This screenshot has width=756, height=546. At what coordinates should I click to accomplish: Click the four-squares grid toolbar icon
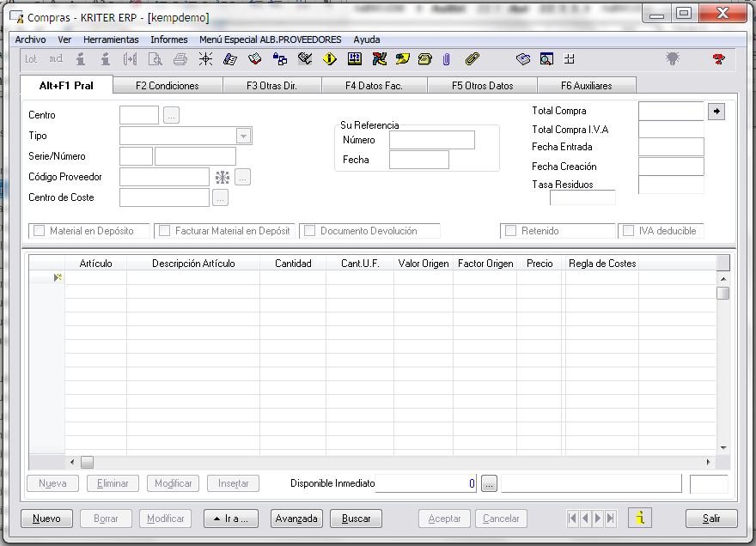[x=570, y=59]
